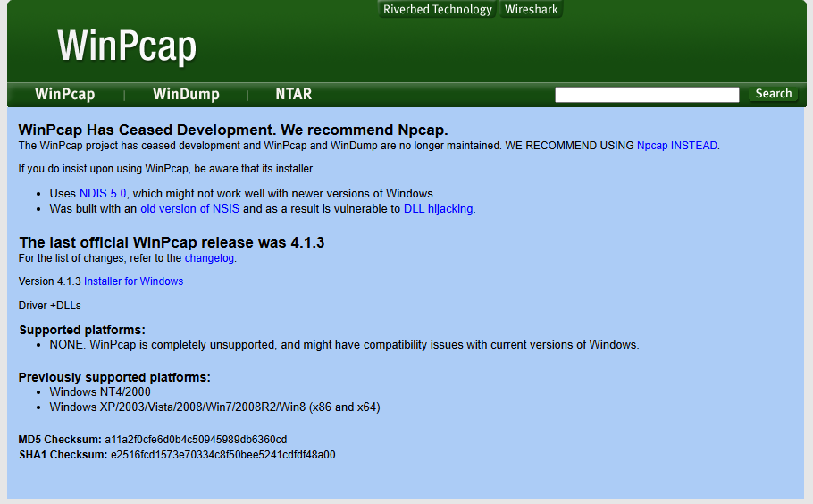Click the Search button
Image resolution: width=813 pixels, height=504 pixels.
(x=773, y=94)
